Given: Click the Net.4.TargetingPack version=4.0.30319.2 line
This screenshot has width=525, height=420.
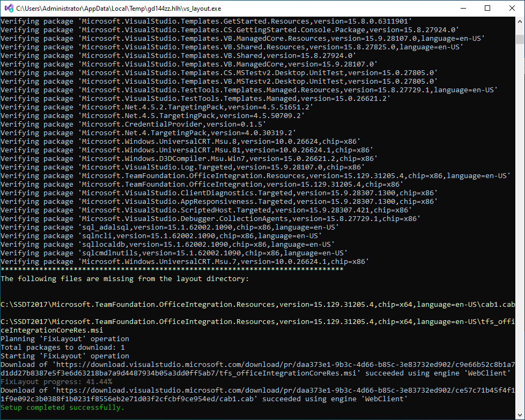Looking at the screenshot, I should tap(149, 132).
